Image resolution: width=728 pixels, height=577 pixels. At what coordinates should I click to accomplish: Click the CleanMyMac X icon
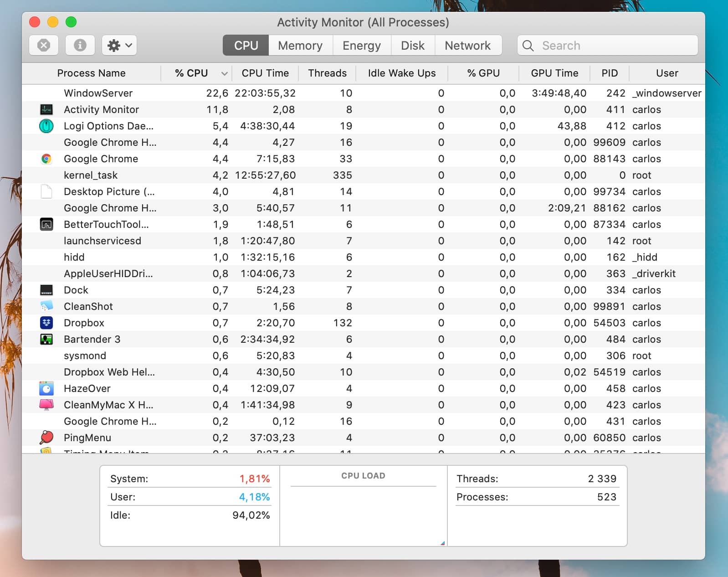tap(46, 405)
